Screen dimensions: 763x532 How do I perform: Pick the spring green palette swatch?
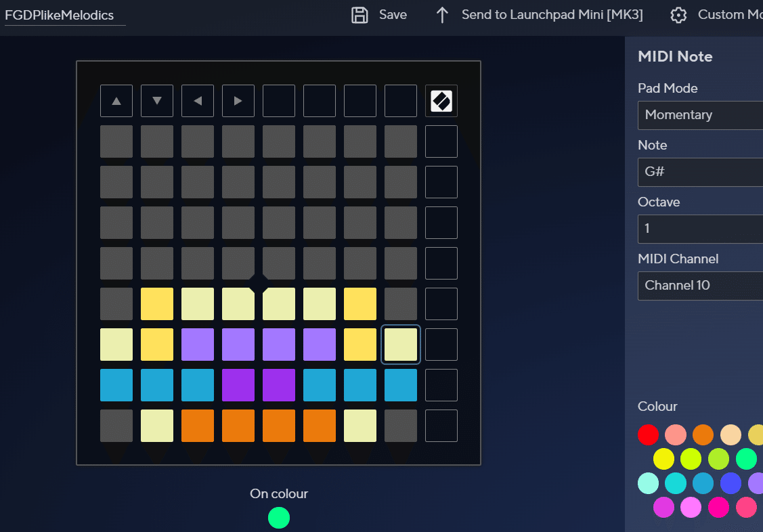coord(746,459)
